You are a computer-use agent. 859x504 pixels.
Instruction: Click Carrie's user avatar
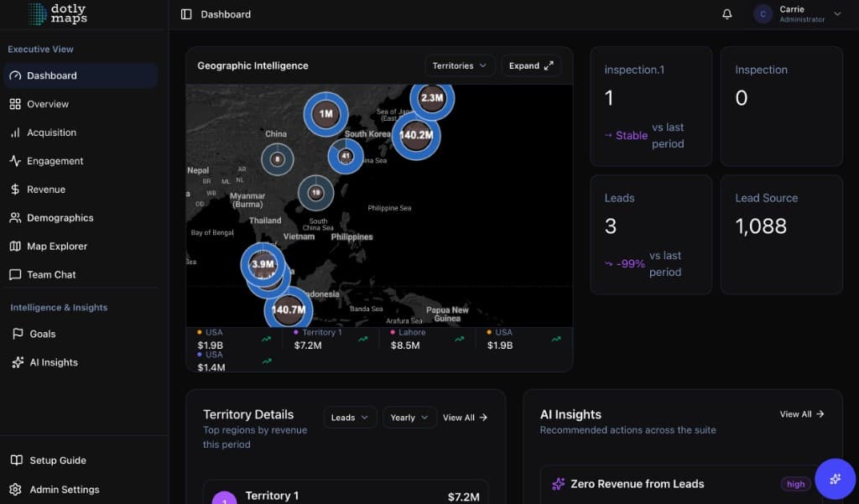tap(763, 14)
